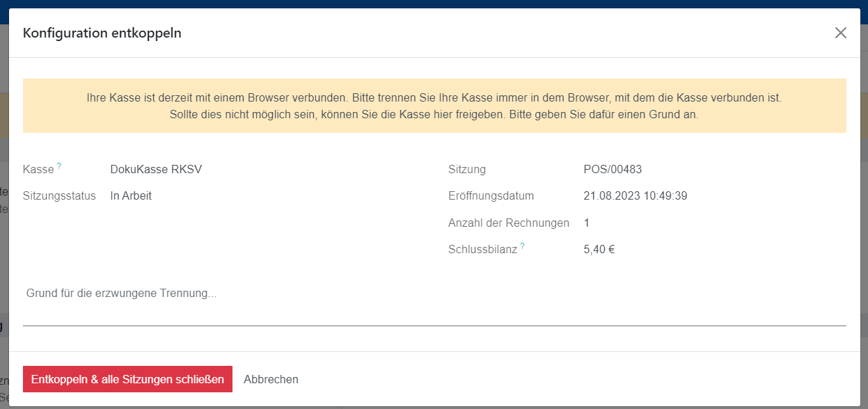Select the session number POS/00483
Image resolution: width=868 pixels, height=409 pixels.
tap(612, 169)
